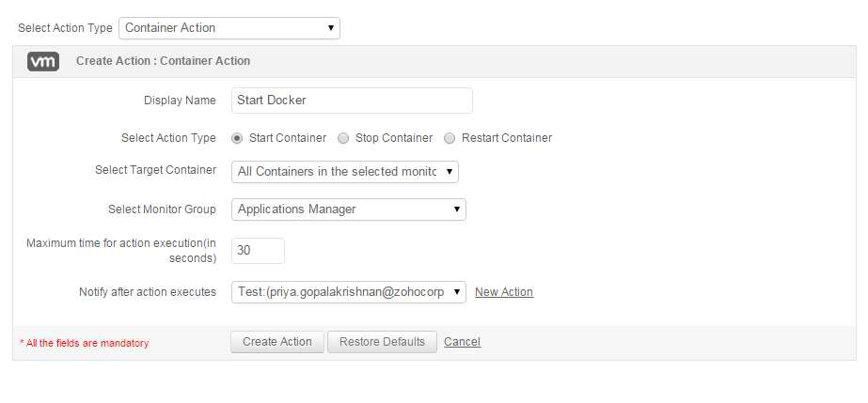Pick the Restart Container radio button
Screen dimensions: 868x403
pos(450,138)
